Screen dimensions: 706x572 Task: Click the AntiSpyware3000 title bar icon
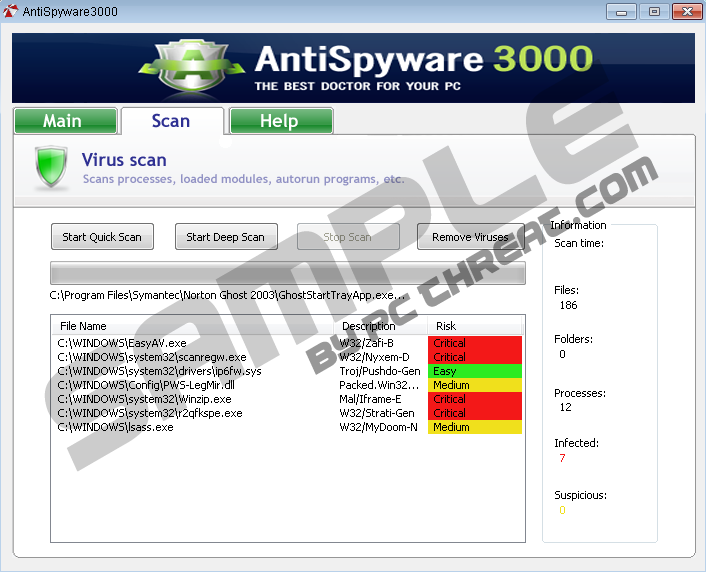(x=10, y=11)
